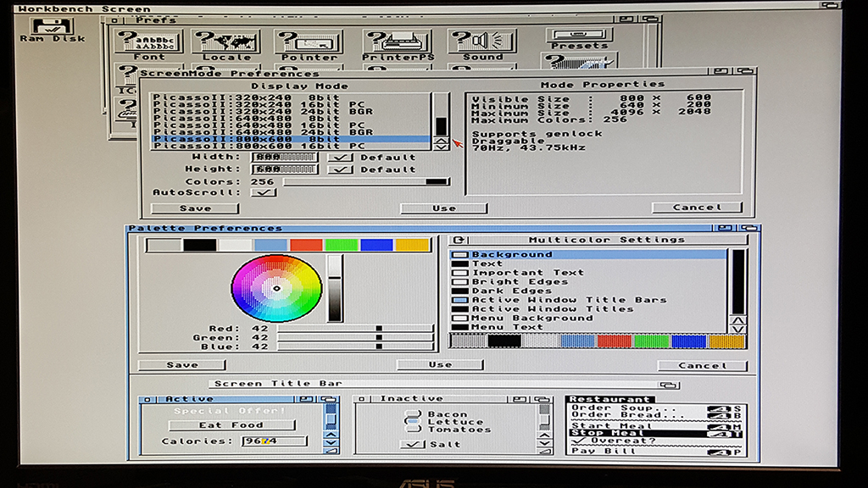Click the Multicolor pen list up arrow
Image resolution: width=868 pixels, height=488 pixels.
click(x=738, y=320)
